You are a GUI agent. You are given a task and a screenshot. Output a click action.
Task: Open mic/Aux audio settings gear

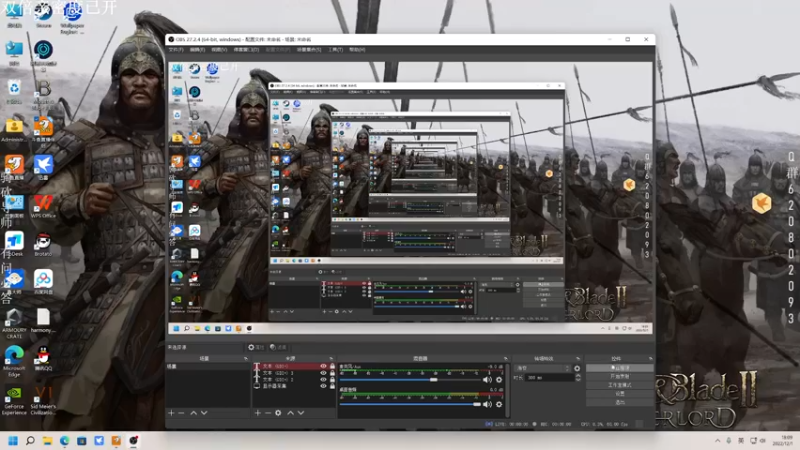pos(499,380)
